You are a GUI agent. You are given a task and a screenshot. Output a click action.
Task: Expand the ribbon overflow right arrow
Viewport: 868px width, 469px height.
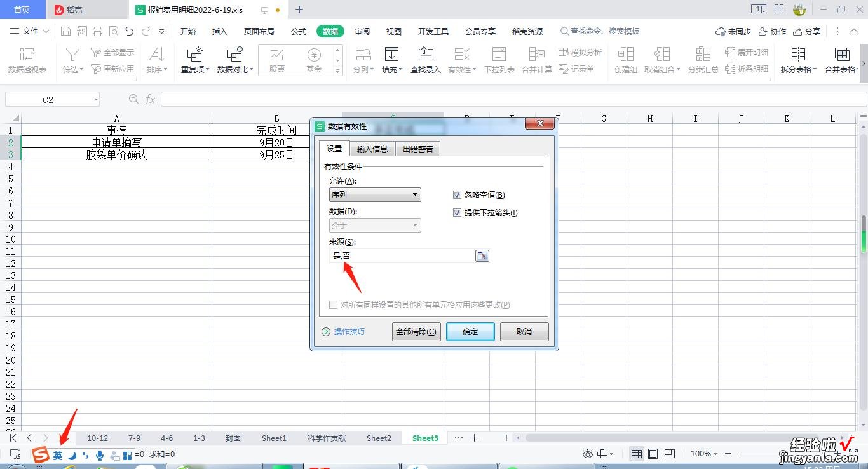point(863,64)
